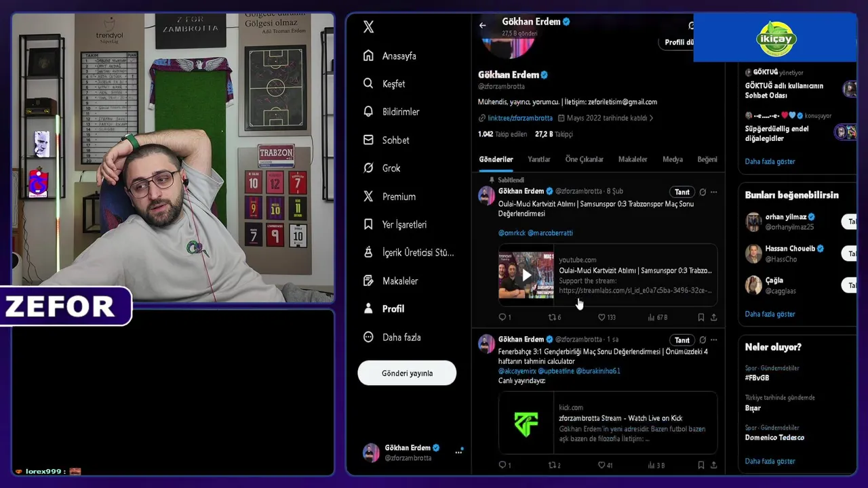Play YouTube video thumbnail in pinned post

[x=526, y=275]
